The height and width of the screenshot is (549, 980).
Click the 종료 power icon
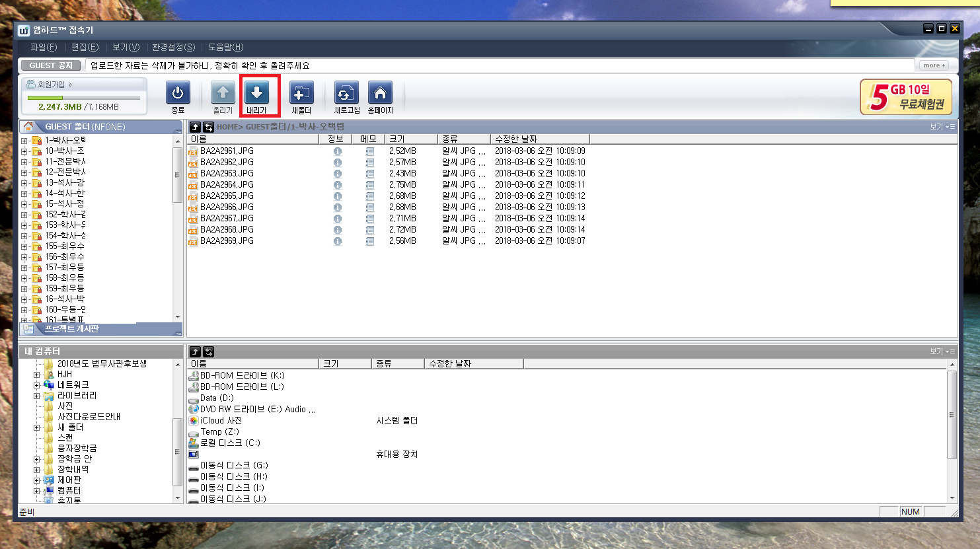tap(178, 93)
